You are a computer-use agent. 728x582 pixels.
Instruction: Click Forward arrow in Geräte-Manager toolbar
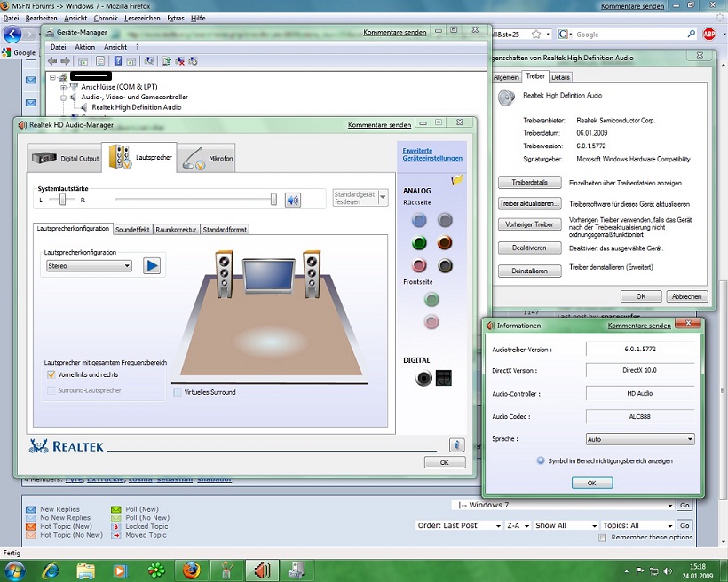pyautogui.click(x=66, y=61)
